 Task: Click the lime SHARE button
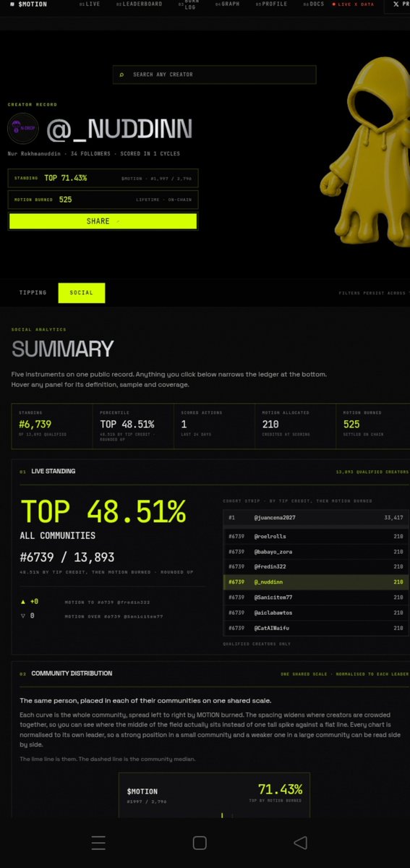[x=103, y=221]
